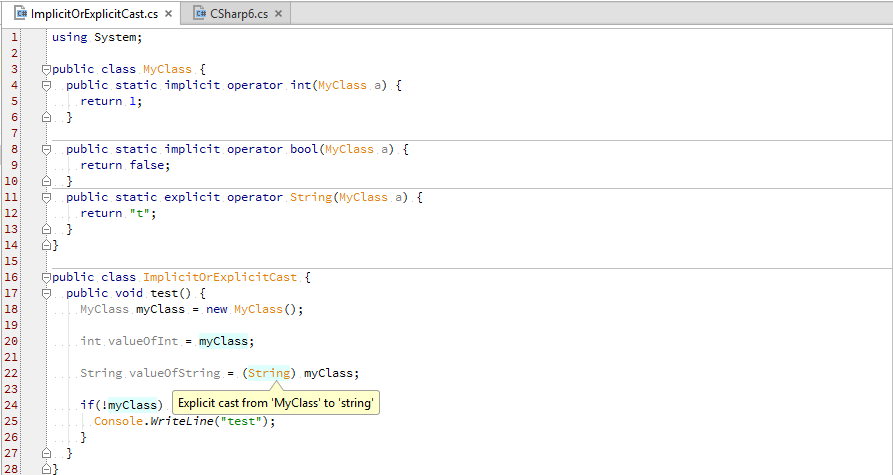Click 'Console' on line 25
This screenshot has width=893, height=475.
click(x=118, y=421)
